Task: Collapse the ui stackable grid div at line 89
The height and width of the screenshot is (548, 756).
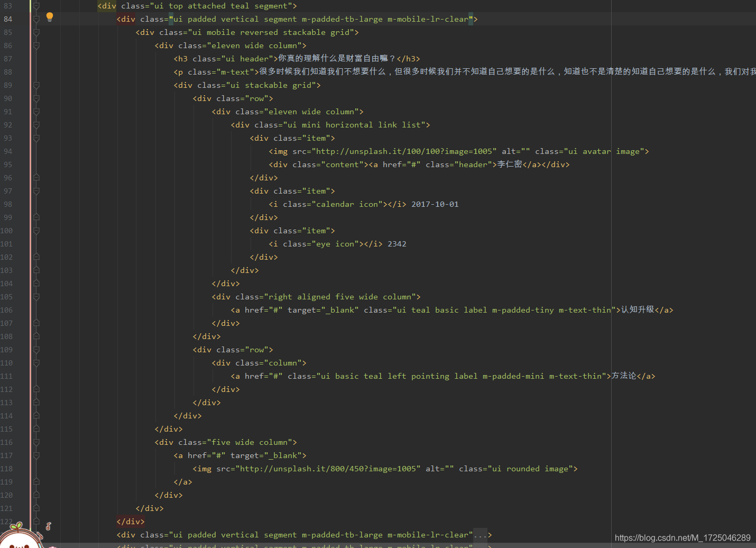Action: point(36,85)
